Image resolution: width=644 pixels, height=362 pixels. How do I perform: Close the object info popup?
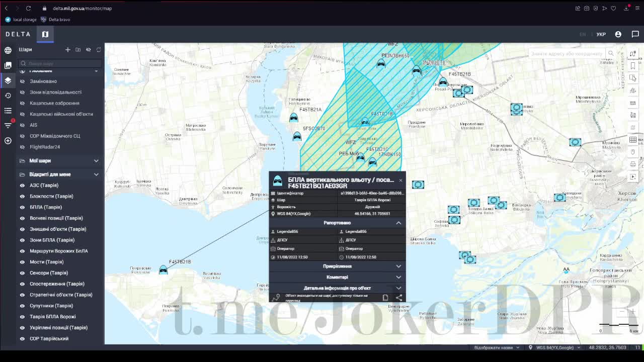[400, 180]
